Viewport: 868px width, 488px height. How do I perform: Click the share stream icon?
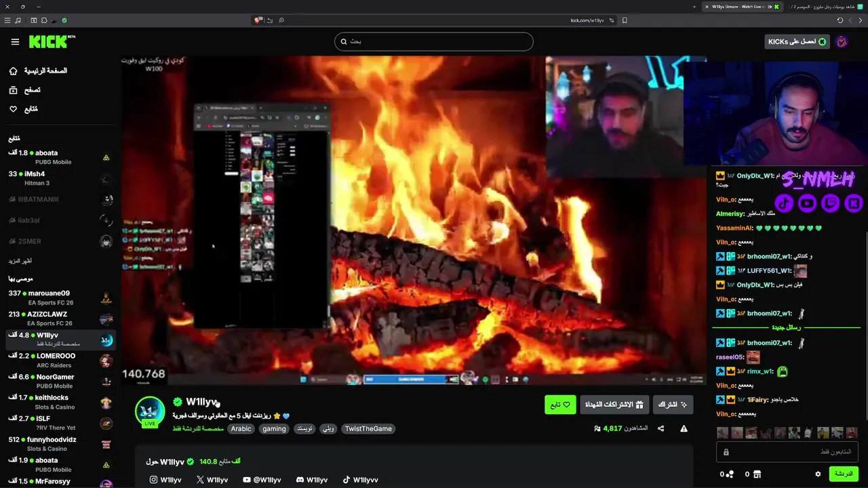tap(661, 428)
